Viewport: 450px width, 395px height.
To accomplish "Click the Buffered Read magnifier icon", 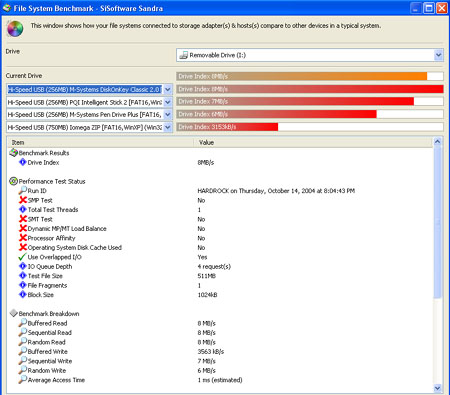I will (22, 323).
